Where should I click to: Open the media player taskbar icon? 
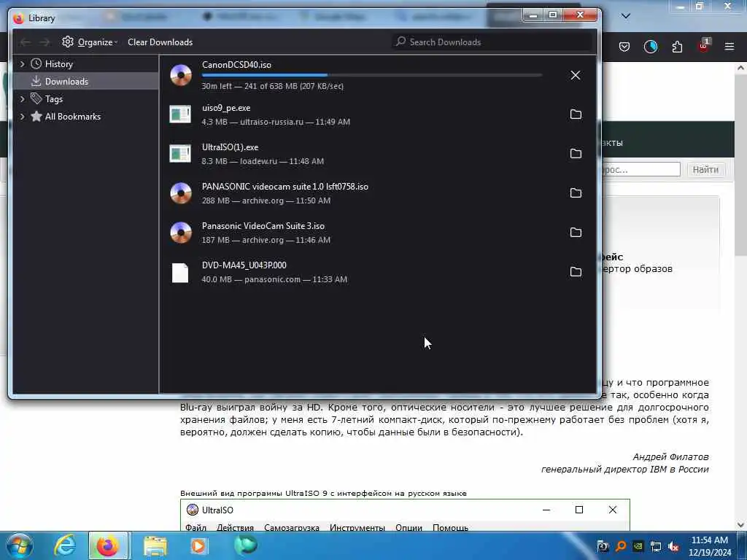click(x=198, y=545)
